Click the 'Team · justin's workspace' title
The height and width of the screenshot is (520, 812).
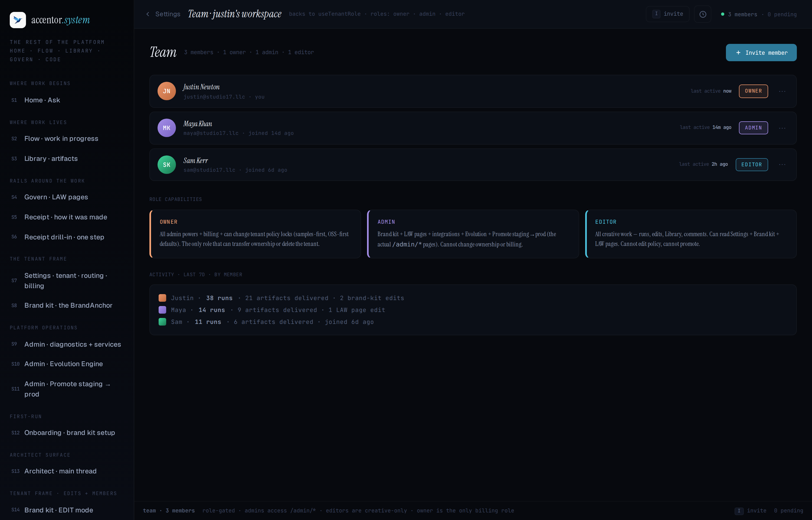(234, 14)
